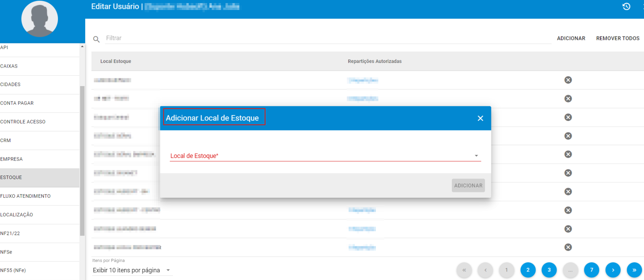Viewport: 644px width, 280px height.
Task: Select page 7 in pagination
Action: (x=591, y=270)
